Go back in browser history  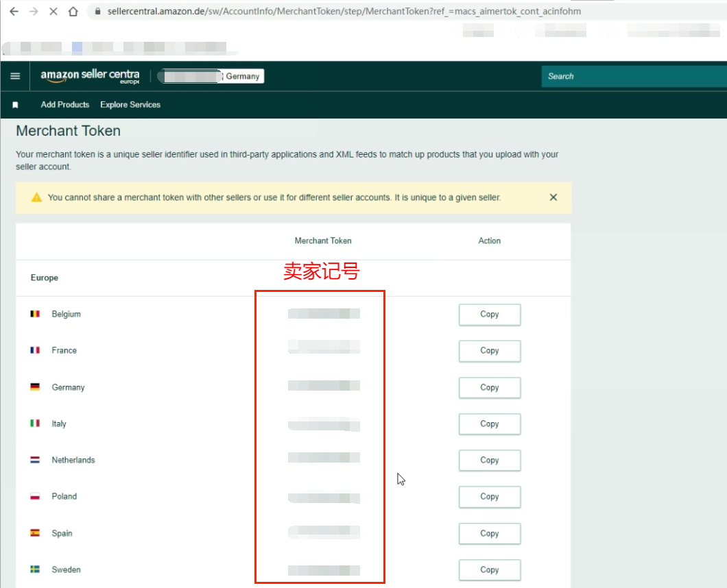click(x=14, y=12)
